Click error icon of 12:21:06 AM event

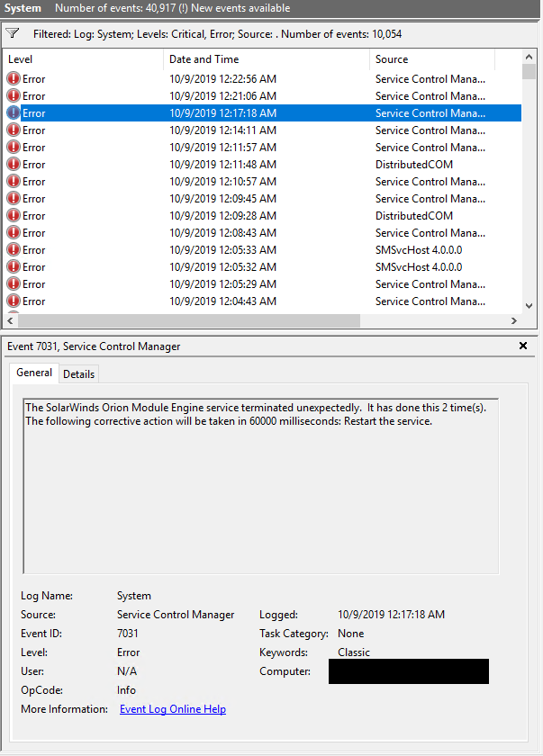[13, 96]
